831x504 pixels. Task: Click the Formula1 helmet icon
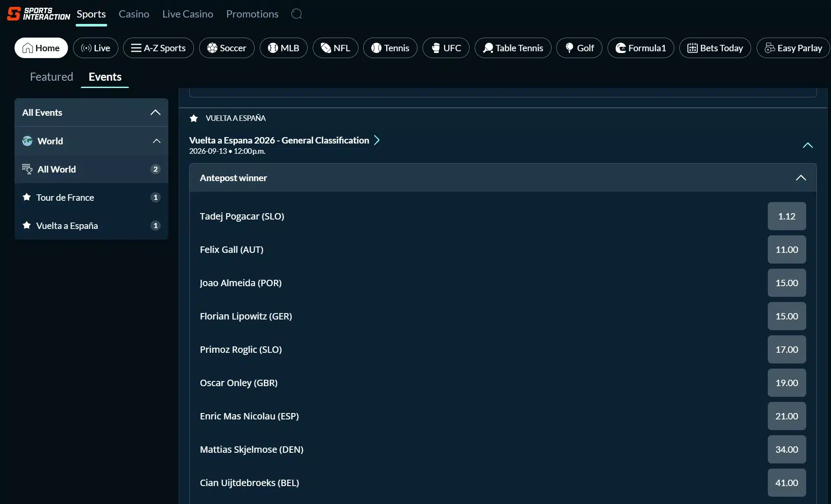[621, 48]
